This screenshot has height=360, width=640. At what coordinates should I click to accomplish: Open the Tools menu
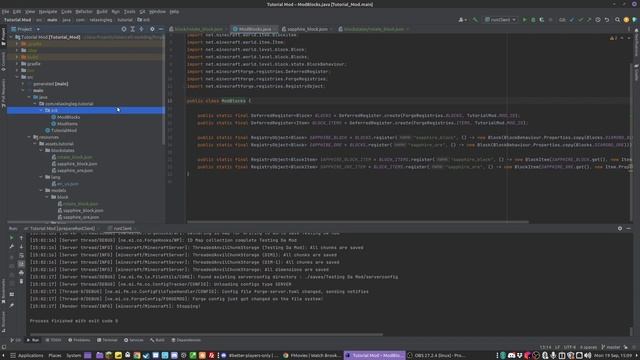[x=129, y=12]
